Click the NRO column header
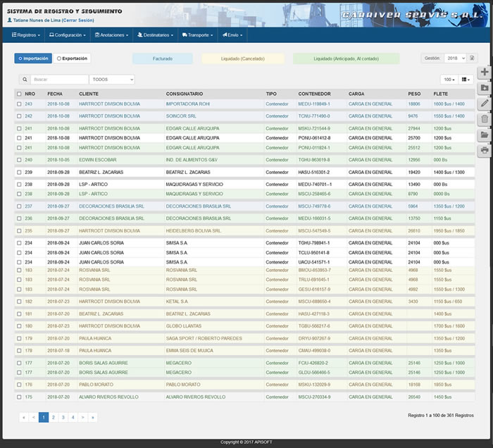The width and height of the screenshot is (493, 448). point(30,94)
